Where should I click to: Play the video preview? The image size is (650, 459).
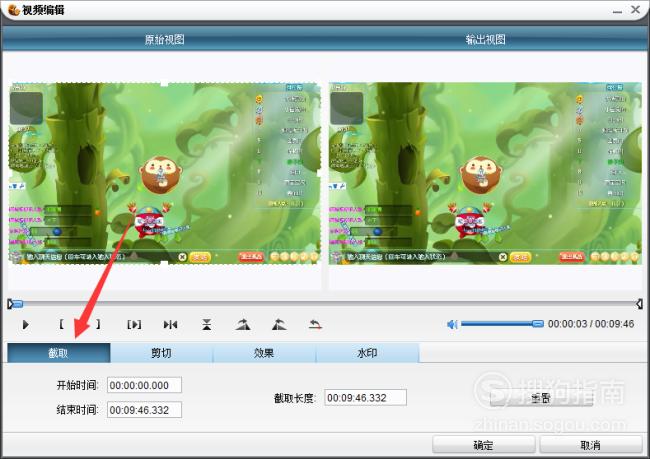[25, 325]
